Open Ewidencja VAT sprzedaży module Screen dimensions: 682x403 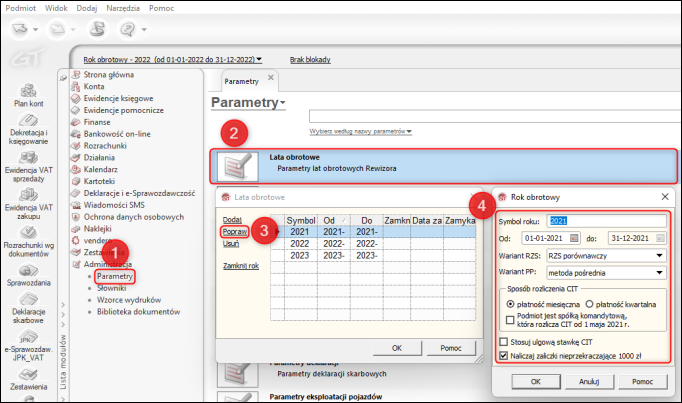pos(28,157)
